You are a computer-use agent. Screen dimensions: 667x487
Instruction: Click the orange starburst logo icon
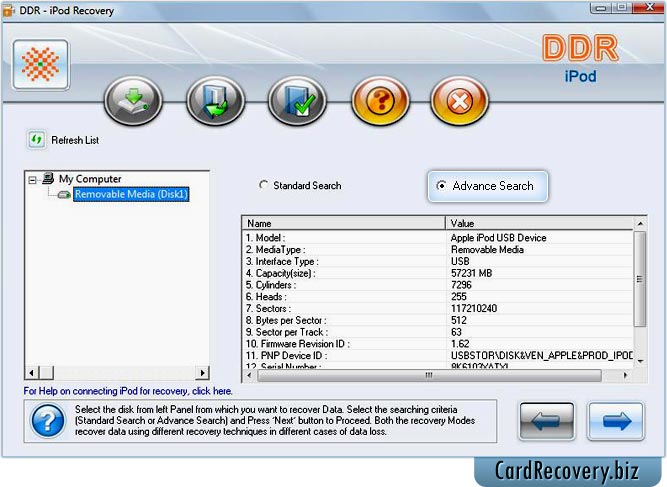[x=40, y=65]
